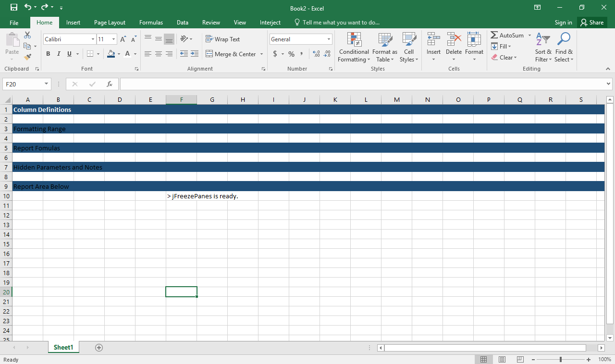This screenshot has width=615, height=364.
Task: Open Format as Table gallery
Action: coord(385,48)
